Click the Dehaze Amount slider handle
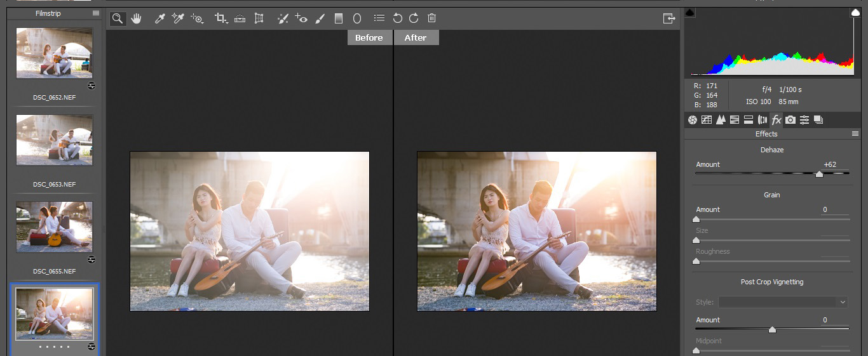The image size is (868, 356). pos(819,174)
